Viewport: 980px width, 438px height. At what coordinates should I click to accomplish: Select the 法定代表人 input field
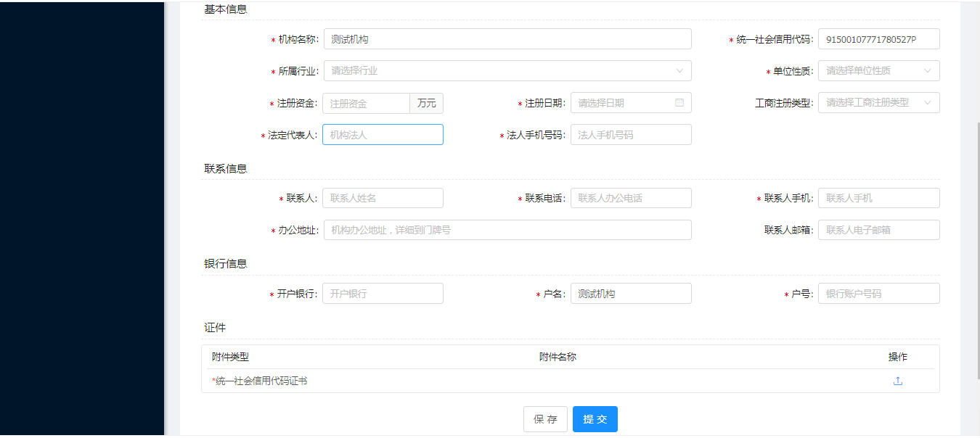[383, 134]
